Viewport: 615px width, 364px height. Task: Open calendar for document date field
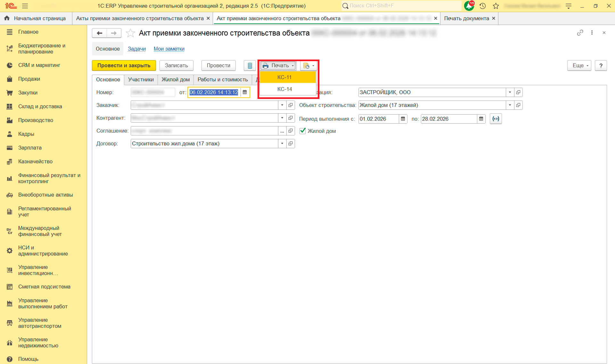(245, 92)
